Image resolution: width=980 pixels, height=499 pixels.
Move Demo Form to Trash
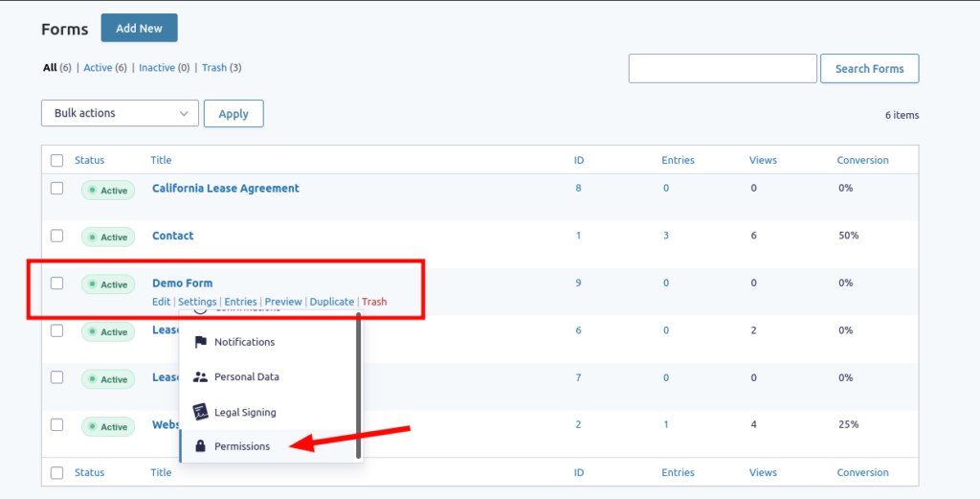point(374,302)
